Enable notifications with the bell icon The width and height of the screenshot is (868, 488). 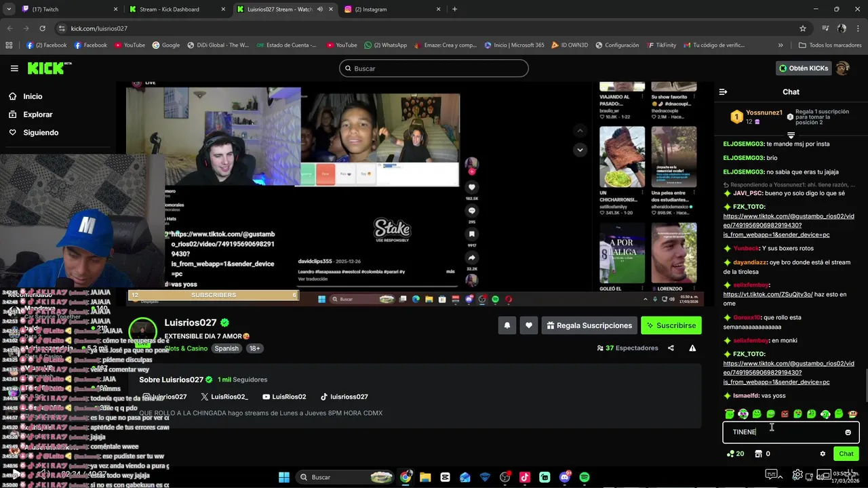[507, 325]
